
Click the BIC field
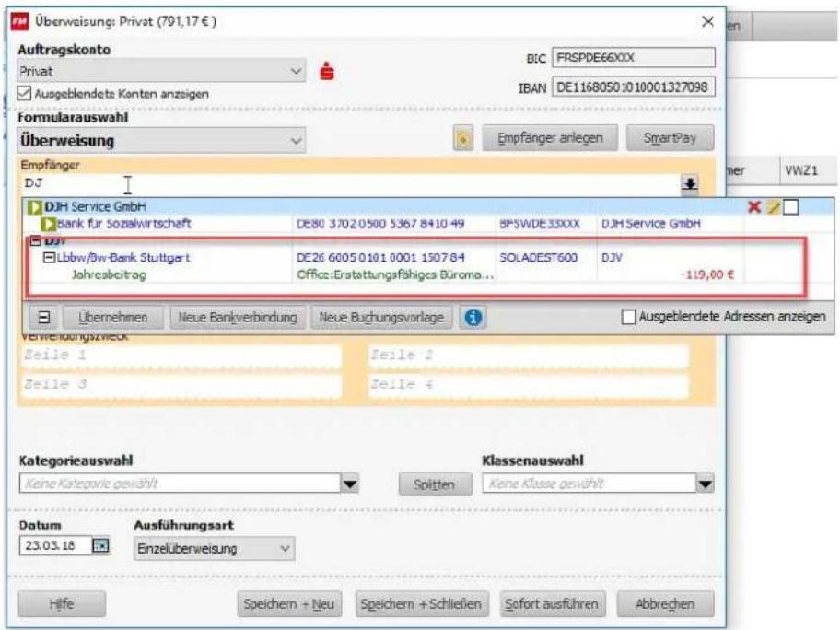[x=633, y=57]
